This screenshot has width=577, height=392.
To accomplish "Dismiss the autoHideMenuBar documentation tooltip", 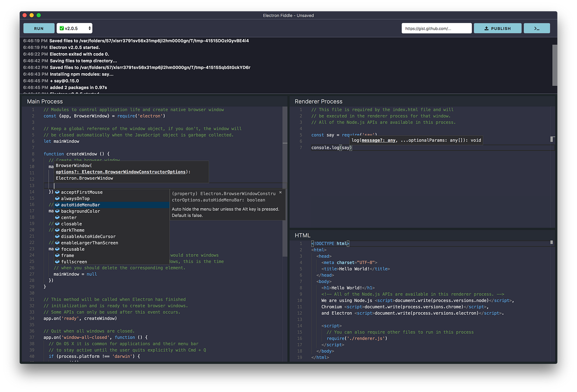I will point(280,192).
